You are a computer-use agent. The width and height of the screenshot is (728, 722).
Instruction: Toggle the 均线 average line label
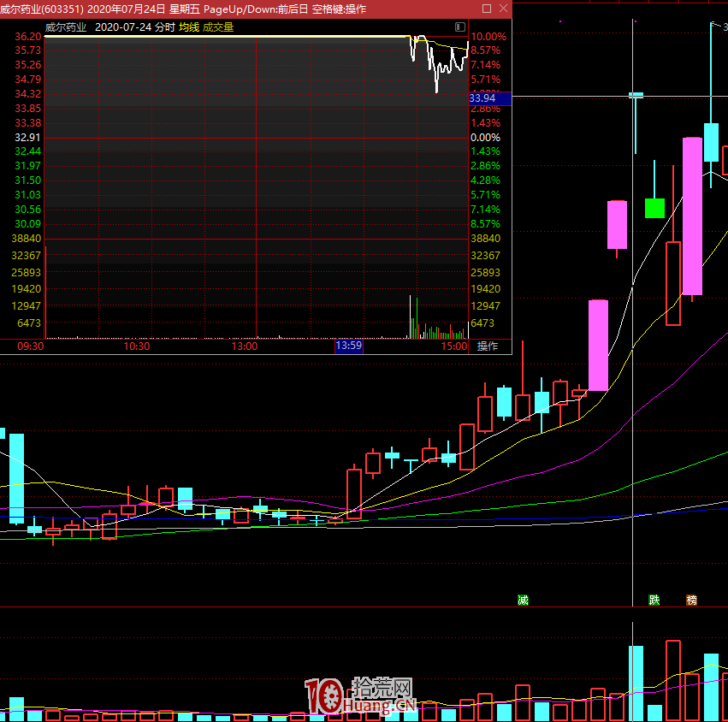tap(189, 27)
